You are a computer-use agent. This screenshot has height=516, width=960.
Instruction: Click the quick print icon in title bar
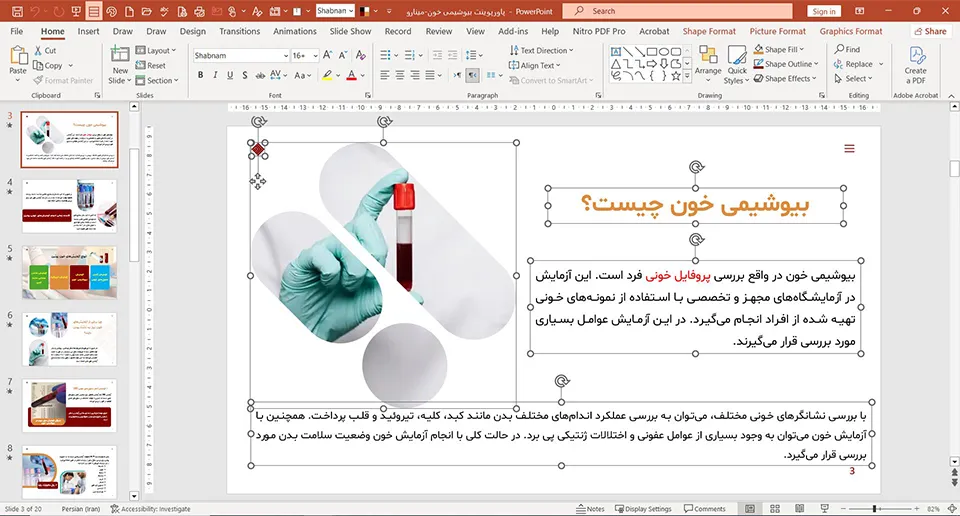point(199,11)
